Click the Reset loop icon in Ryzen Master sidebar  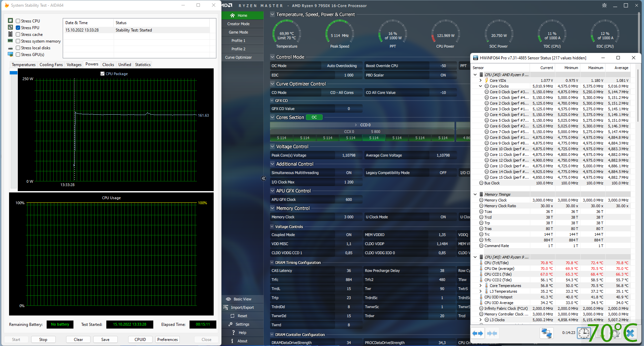tap(232, 316)
